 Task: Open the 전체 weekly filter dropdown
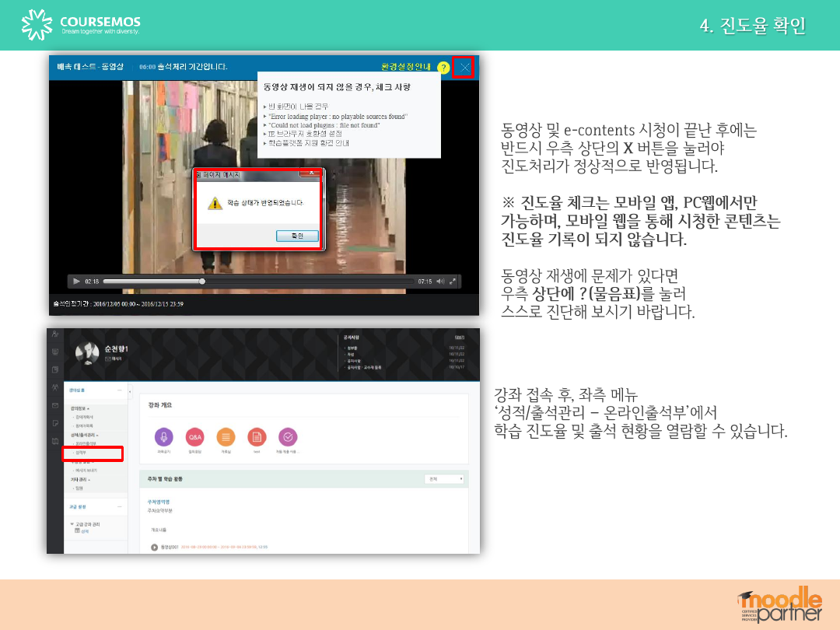click(445, 479)
